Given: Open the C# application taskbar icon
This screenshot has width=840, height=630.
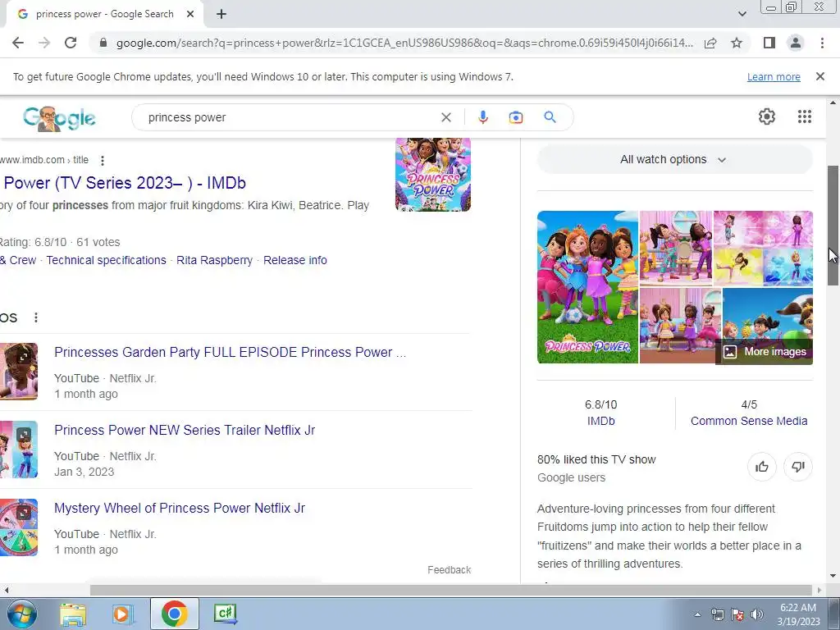Looking at the screenshot, I should (226, 614).
